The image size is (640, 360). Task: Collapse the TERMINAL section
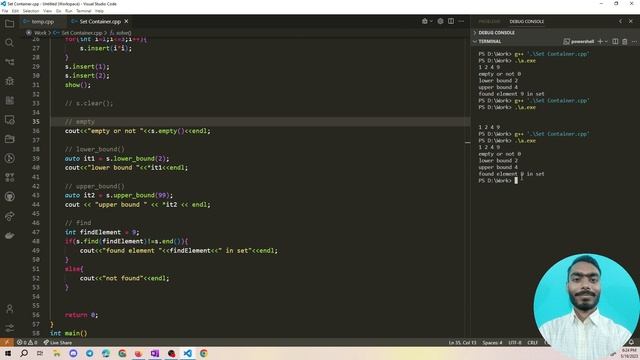(490, 41)
